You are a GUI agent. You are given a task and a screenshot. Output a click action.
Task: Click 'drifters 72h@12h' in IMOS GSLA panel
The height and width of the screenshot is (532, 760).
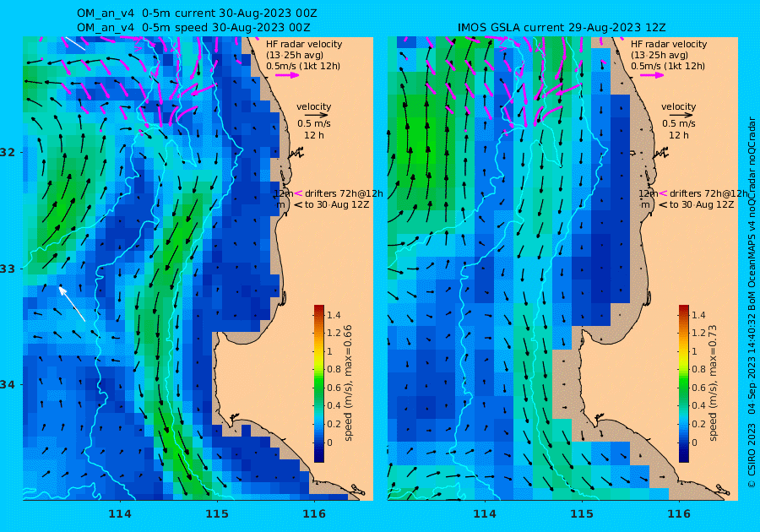(x=708, y=193)
